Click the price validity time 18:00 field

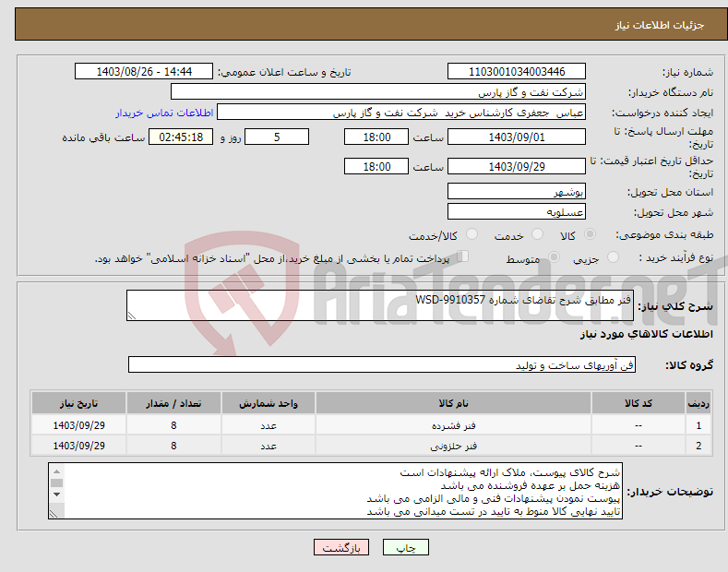(376, 166)
